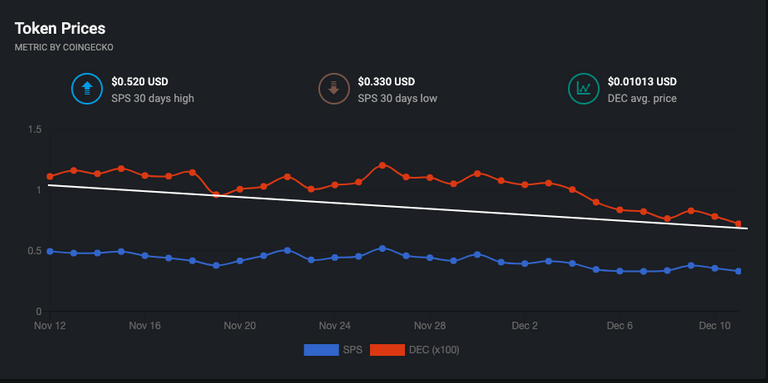
Task: Click the green chart DEC average icon
Action: pyautogui.click(x=583, y=89)
